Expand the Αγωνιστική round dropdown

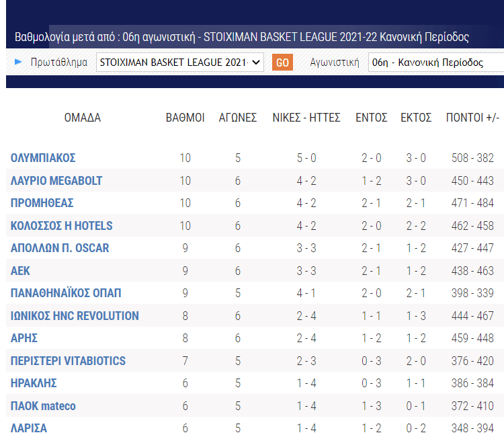(x=435, y=63)
